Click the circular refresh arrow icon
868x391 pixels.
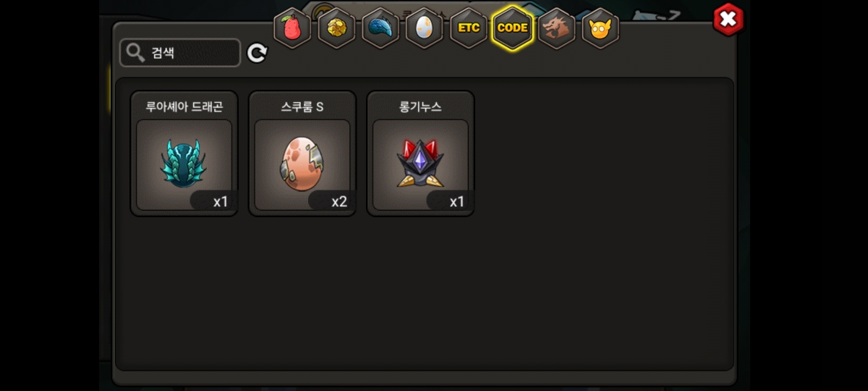click(x=258, y=53)
